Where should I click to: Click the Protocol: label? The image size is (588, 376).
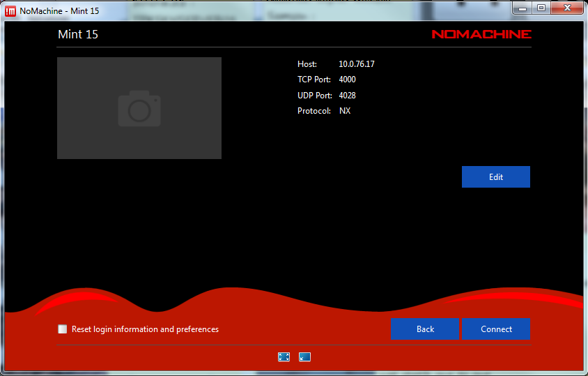pyautogui.click(x=314, y=111)
